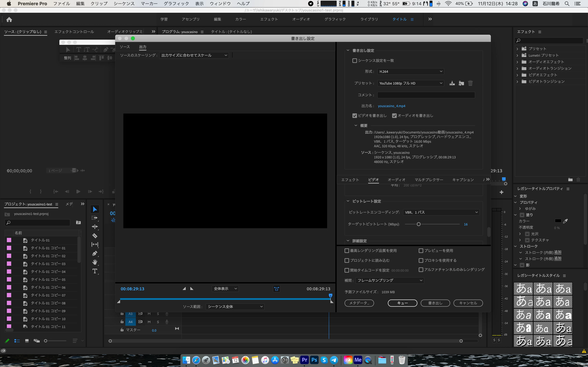
Task: Select the Razor tool
Action: click(95, 235)
